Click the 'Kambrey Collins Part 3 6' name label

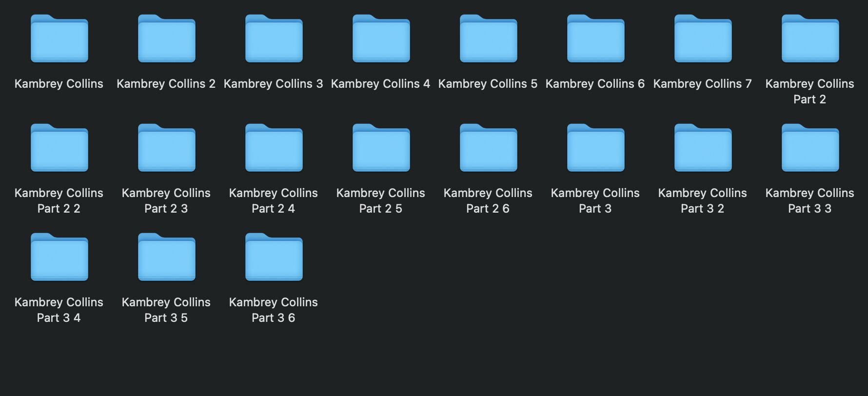[x=274, y=310]
